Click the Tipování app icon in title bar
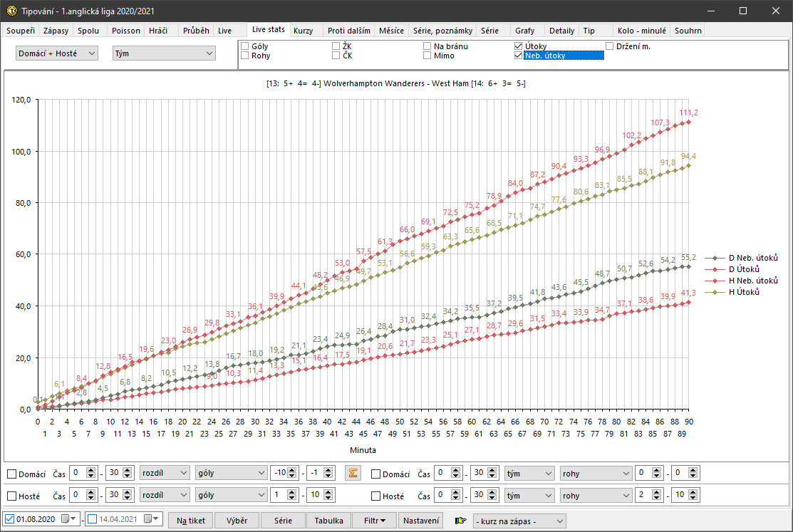 pyautogui.click(x=11, y=11)
